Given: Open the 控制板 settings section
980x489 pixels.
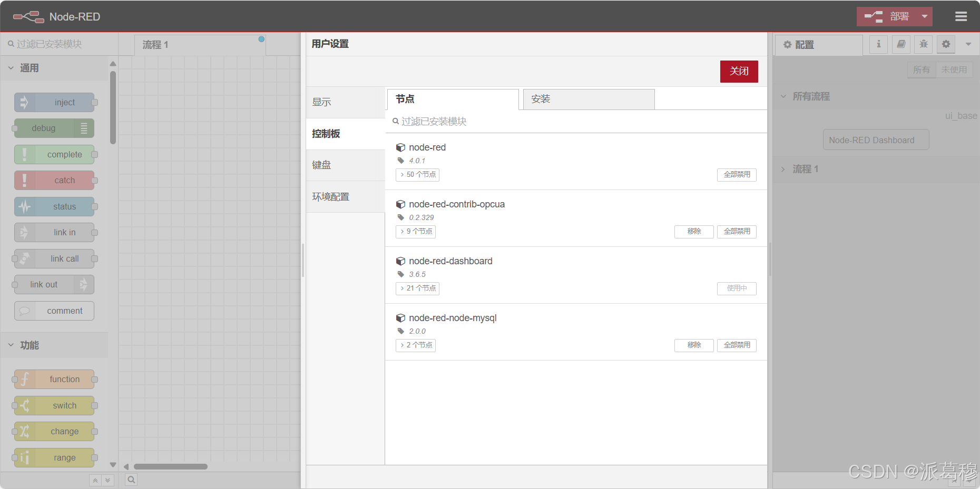Looking at the screenshot, I should [346, 134].
